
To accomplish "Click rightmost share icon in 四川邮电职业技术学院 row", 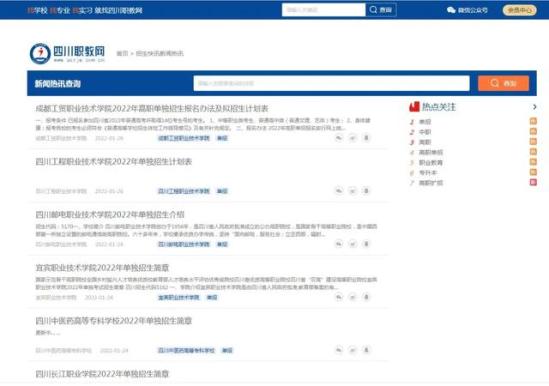I will point(366,244).
